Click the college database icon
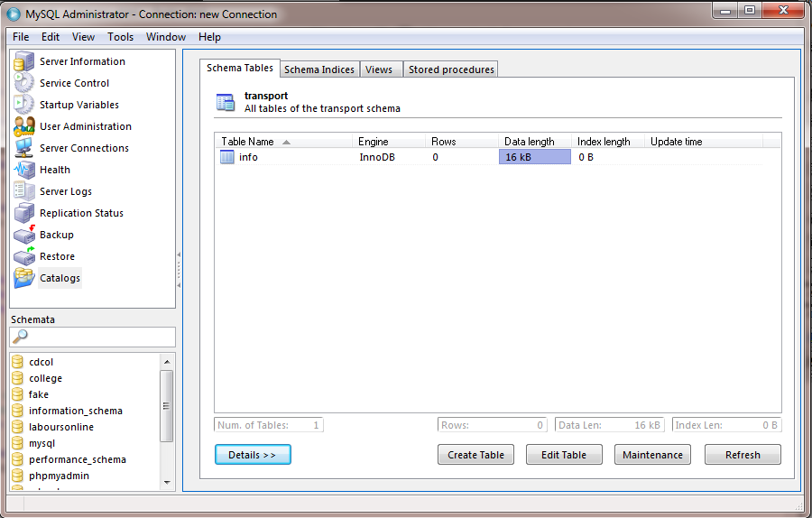This screenshot has height=518, width=812. (x=18, y=378)
